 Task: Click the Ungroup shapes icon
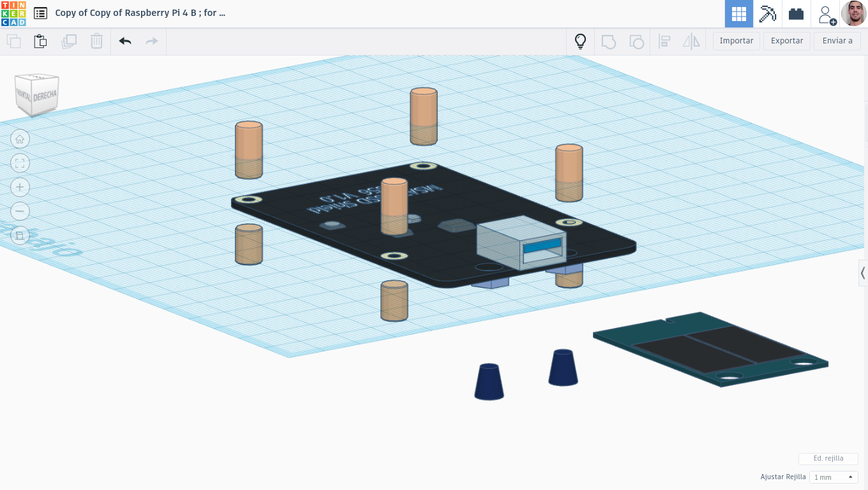pos(636,41)
